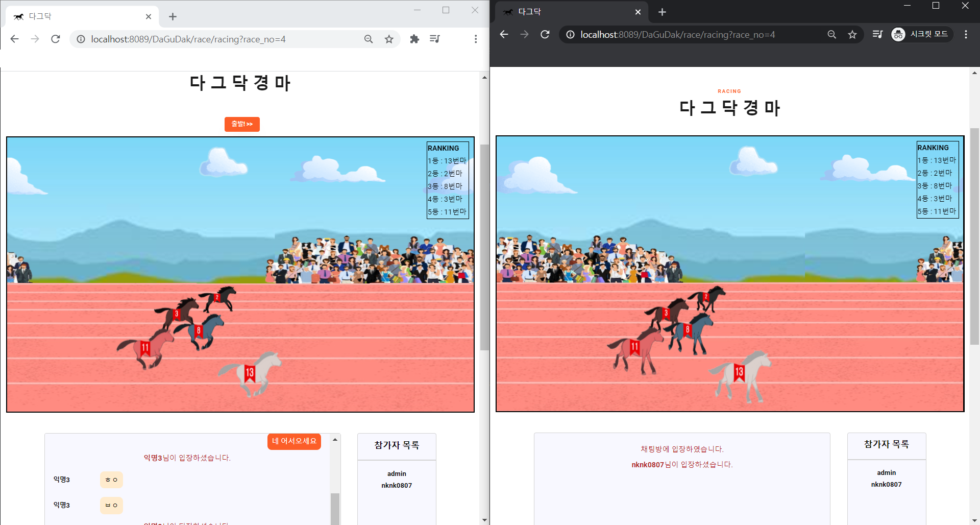The image size is (980, 525).
Task: Open media control icon in right window
Action: pos(877,34)
